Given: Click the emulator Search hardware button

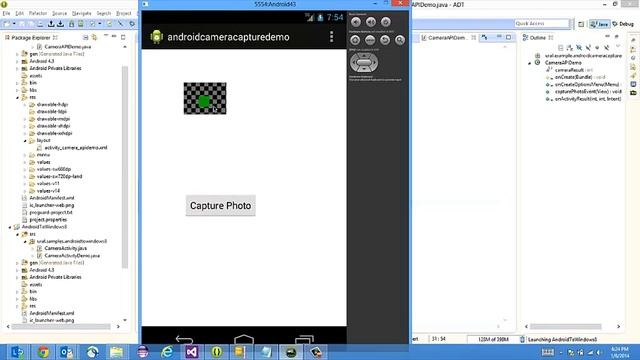Looking at the screenshot, I should (x=400, y=40).
